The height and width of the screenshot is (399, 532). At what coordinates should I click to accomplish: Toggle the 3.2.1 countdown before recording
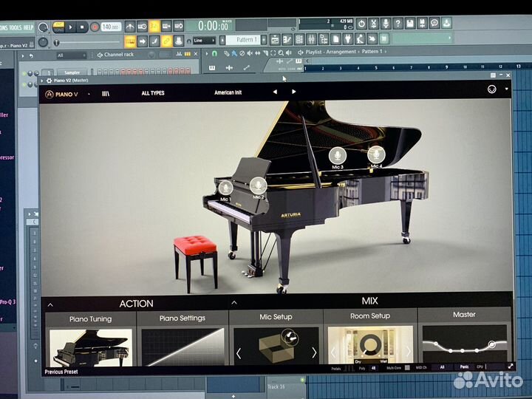click(x=154, y=26)
